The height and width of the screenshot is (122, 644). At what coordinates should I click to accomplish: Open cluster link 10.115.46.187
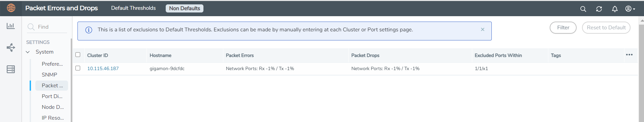click(103, 68)
